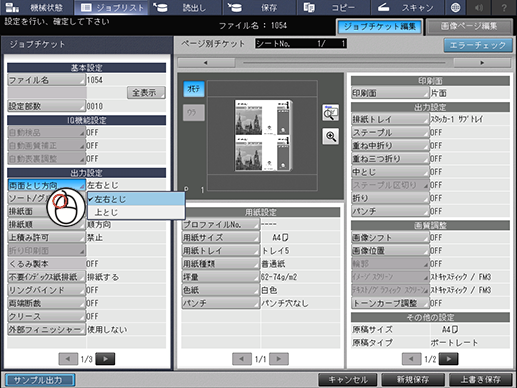Choose the 上とじ option
Viewport: 517px width, 388px height.
pyautogui.click(x=136, y=212)
